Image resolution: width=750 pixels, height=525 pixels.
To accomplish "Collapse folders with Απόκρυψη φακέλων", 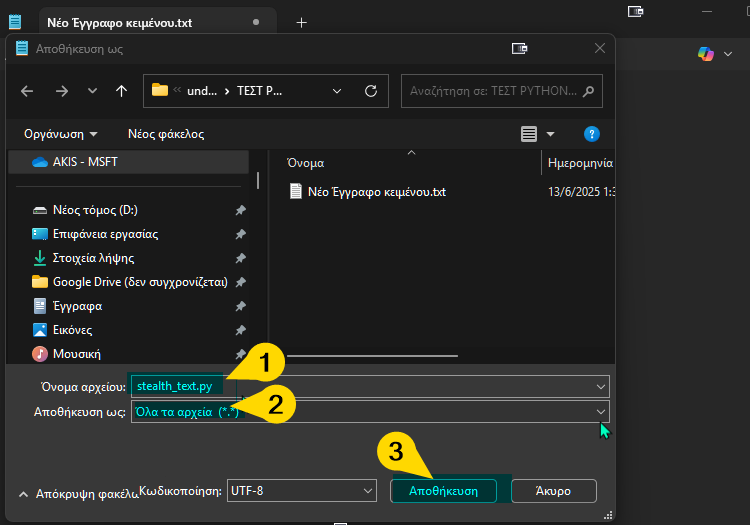I will click(x=78, y=494).
